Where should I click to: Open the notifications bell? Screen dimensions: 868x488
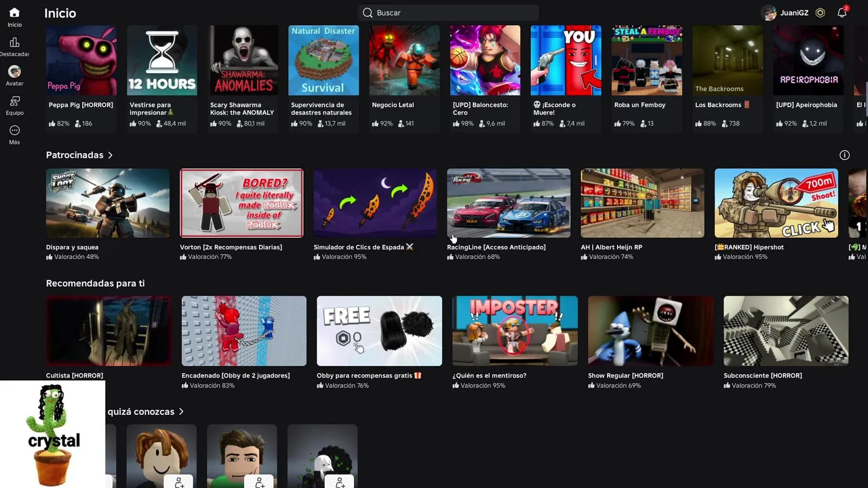pyautogui.click(x=842, y=13)
